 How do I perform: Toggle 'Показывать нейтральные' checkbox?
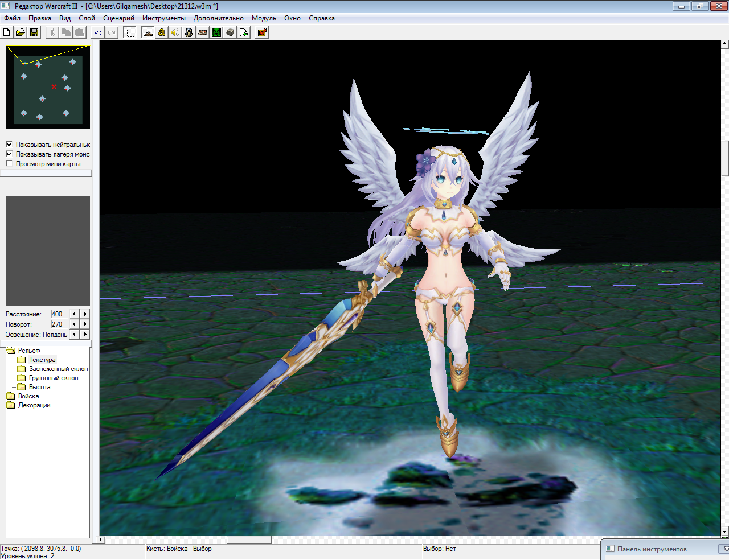9,144
